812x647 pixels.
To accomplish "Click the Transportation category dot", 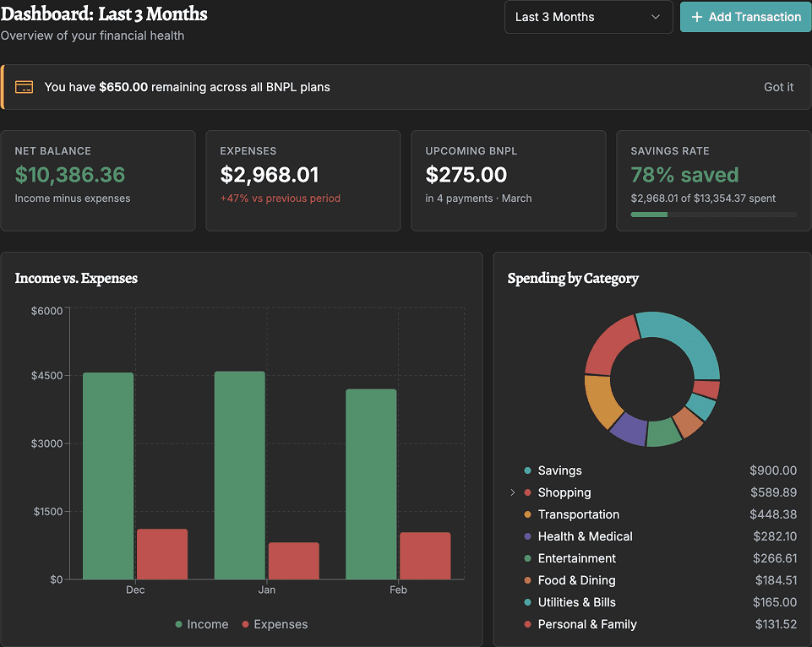I will click(x=528, y=514).
